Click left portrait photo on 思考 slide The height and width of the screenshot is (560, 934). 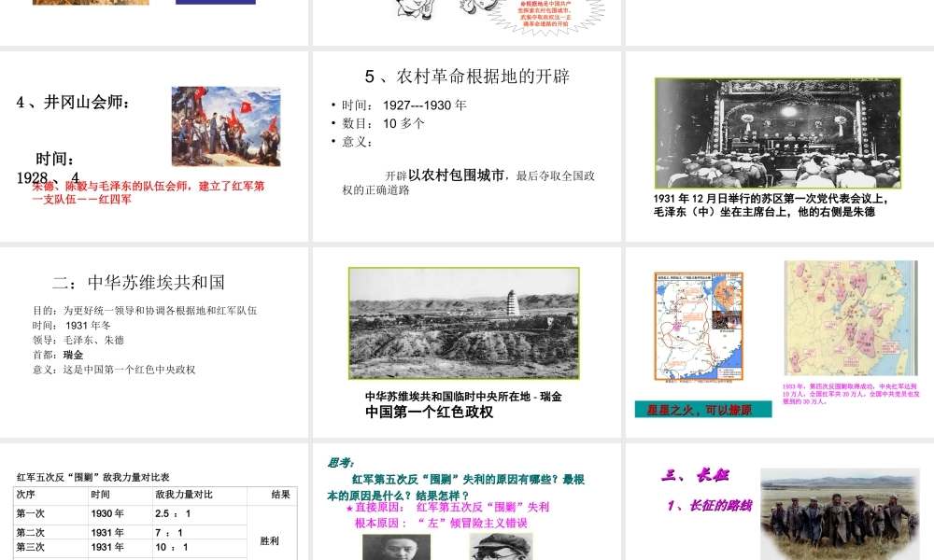(397, 547)
